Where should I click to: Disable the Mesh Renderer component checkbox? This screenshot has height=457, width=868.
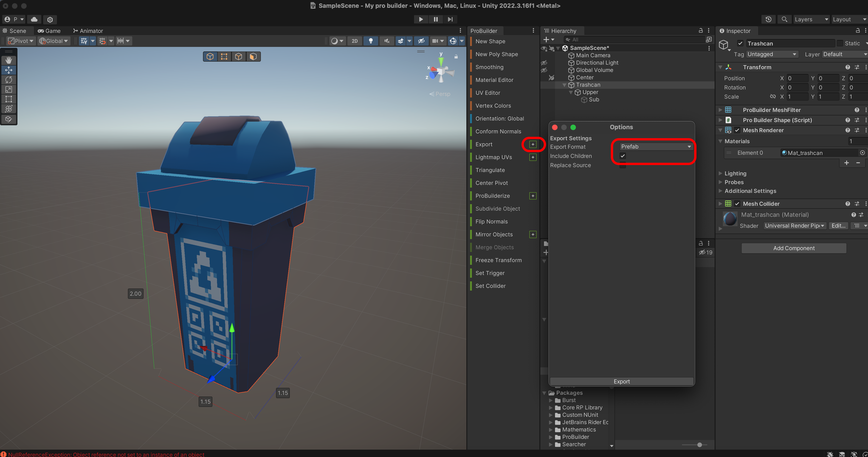737,130
